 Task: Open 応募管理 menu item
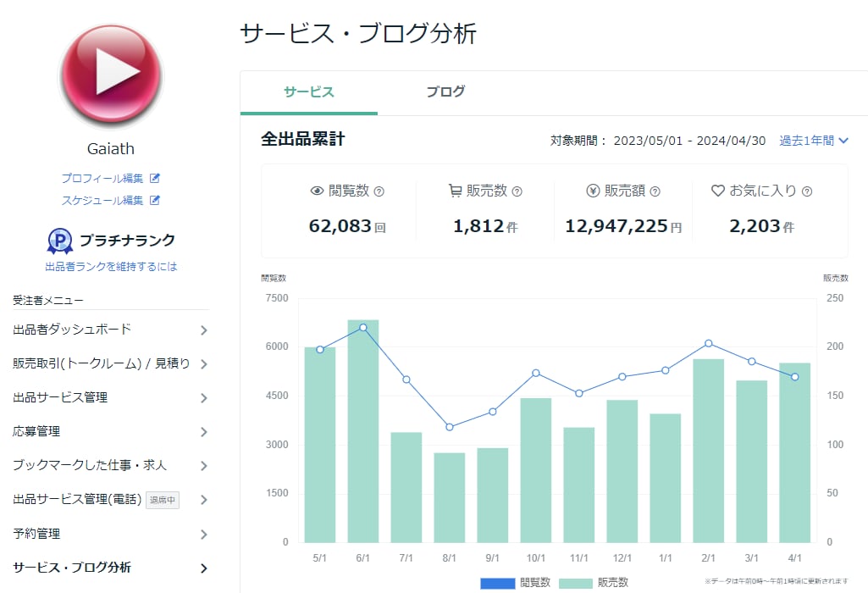coord(110,431)
